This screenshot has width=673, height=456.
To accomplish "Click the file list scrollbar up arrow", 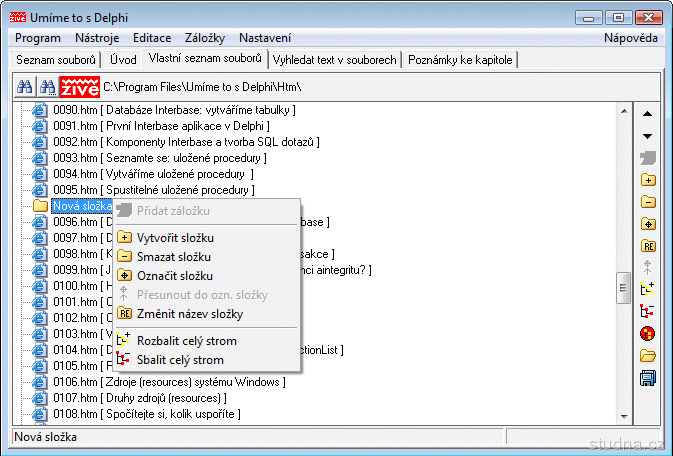I will point(624,111).
